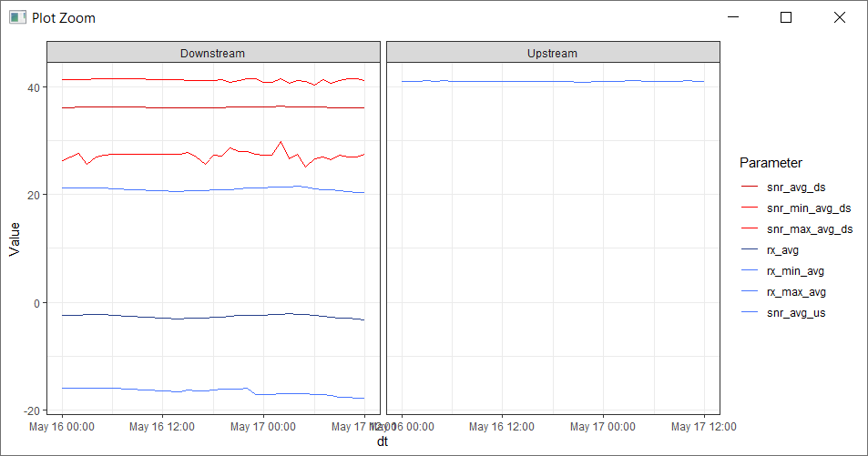868x456 pixels.
Task: Click Upstream x-axis label May 16 12:00
Action: tap(502, 427)
